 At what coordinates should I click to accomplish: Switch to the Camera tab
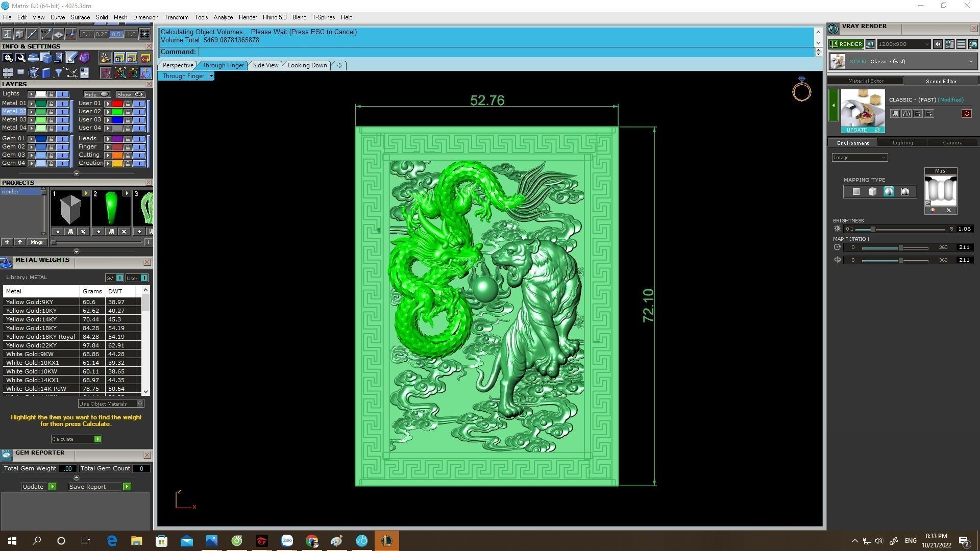[x=952, y=143]
